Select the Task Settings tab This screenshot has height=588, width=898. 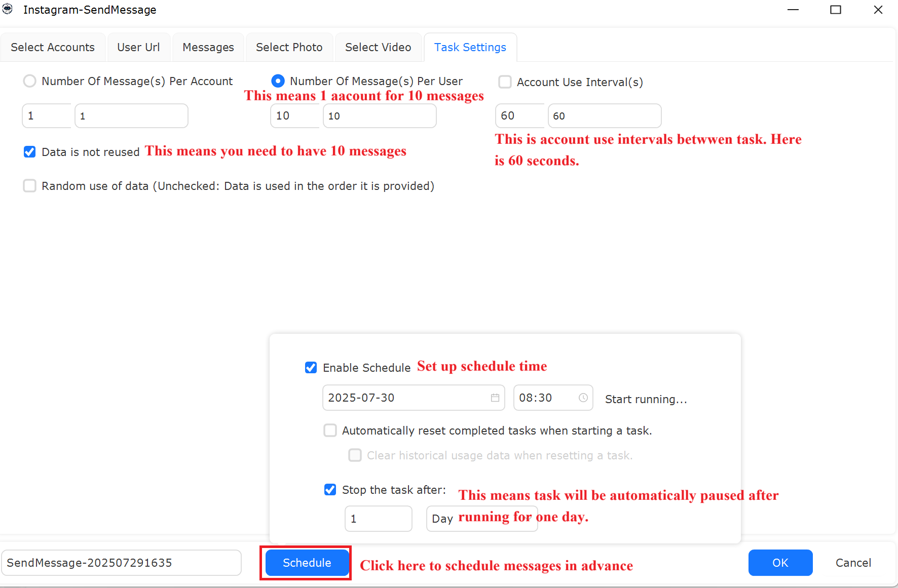pyautogui.click(x=470, y=47)
